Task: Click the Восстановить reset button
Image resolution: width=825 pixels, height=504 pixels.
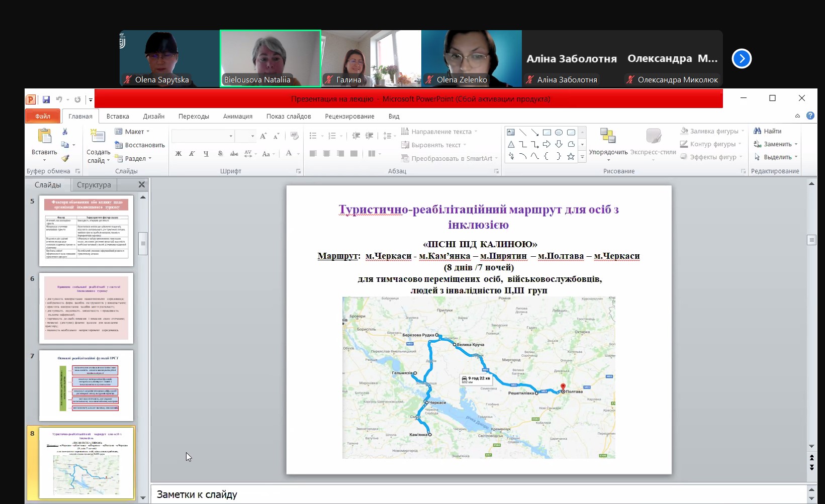Action: coord(140,145)
